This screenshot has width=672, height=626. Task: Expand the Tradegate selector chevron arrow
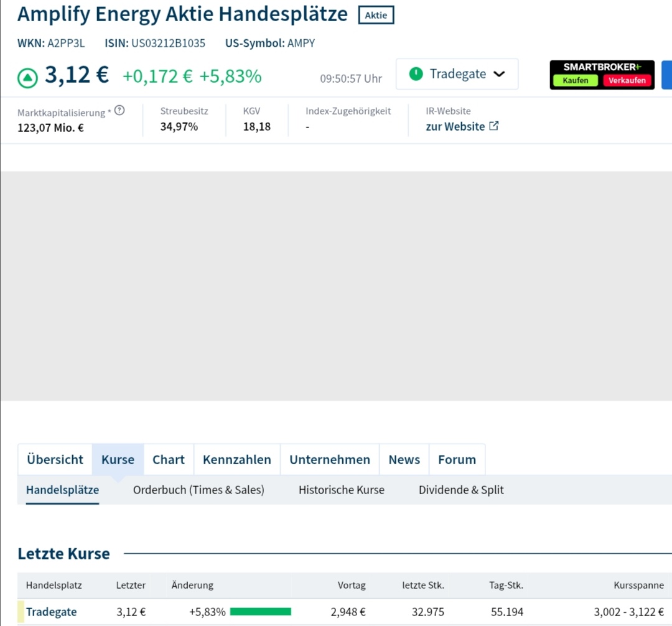coord(499,74)
